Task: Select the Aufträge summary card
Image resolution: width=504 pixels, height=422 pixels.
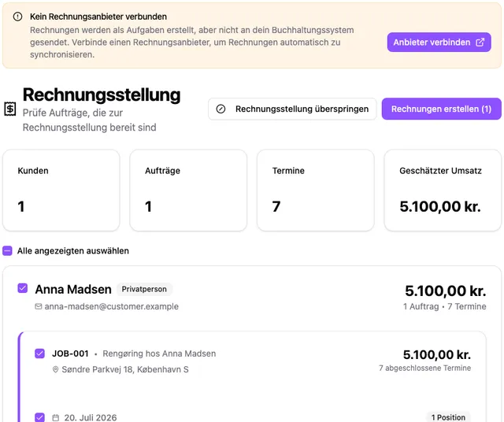Action: point(188,191)
